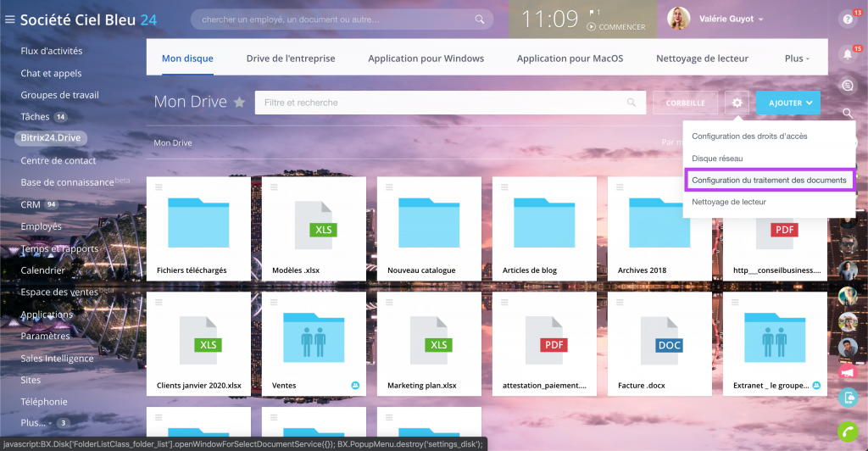Open CRM in the left sidebar
868x451 pixels.
click(x=30, y=204)
